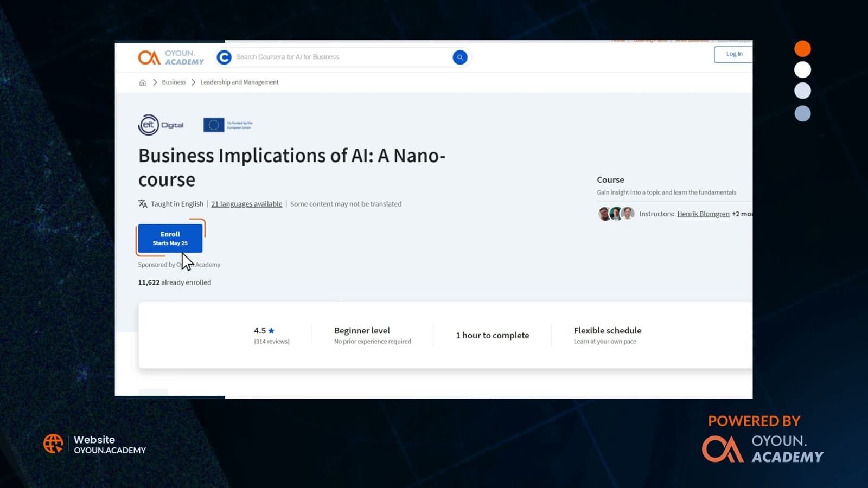
Task: Click the 'Beginner level' heading
Action: 362,330
